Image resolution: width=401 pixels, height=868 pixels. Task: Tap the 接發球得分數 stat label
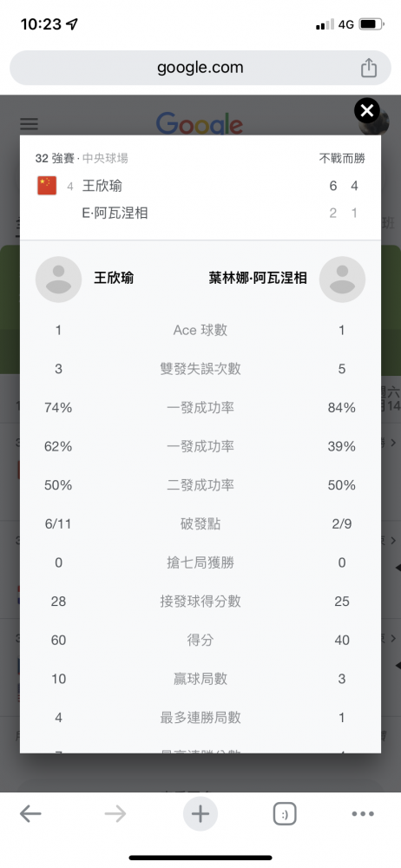pos(200,602)
